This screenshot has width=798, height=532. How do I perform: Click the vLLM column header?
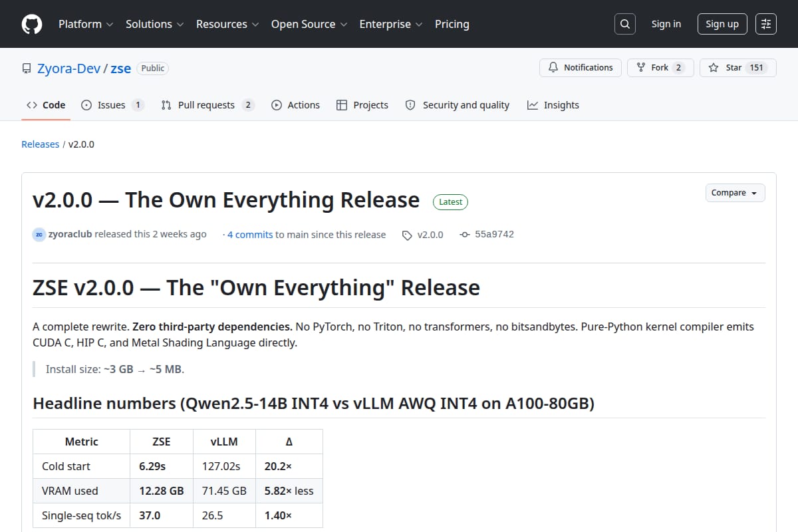tap(224, 442)
